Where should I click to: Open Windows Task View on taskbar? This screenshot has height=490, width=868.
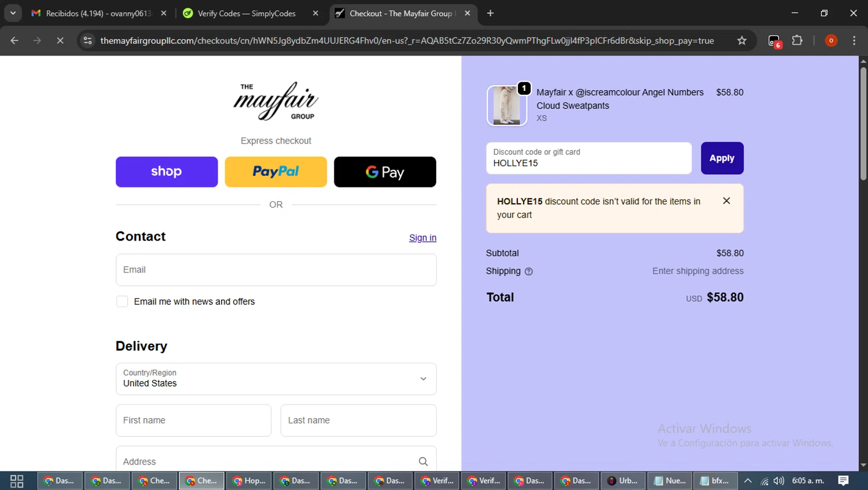point(17,481)
